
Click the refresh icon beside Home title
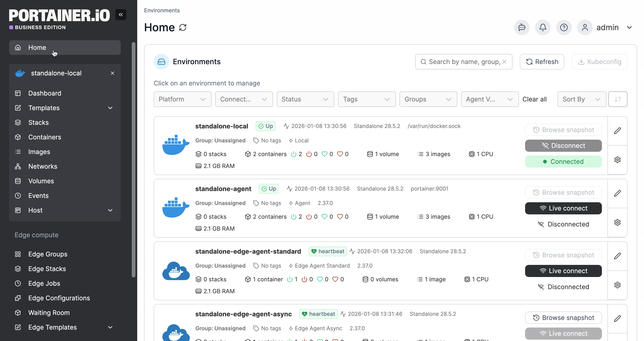click(x=183, y=27)
